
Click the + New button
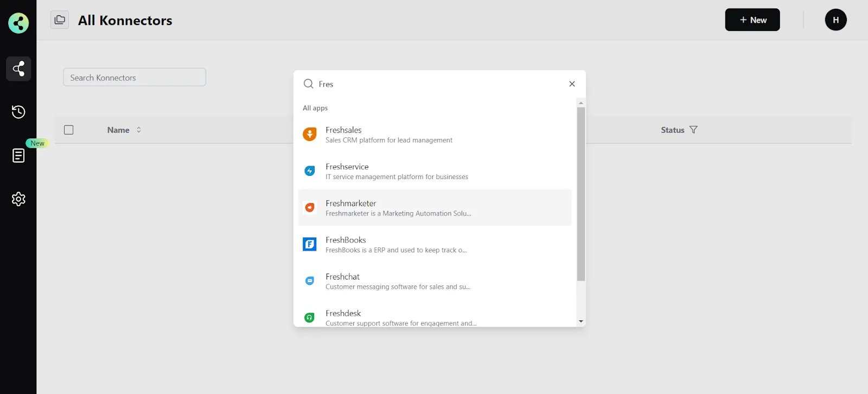point(752,20)
